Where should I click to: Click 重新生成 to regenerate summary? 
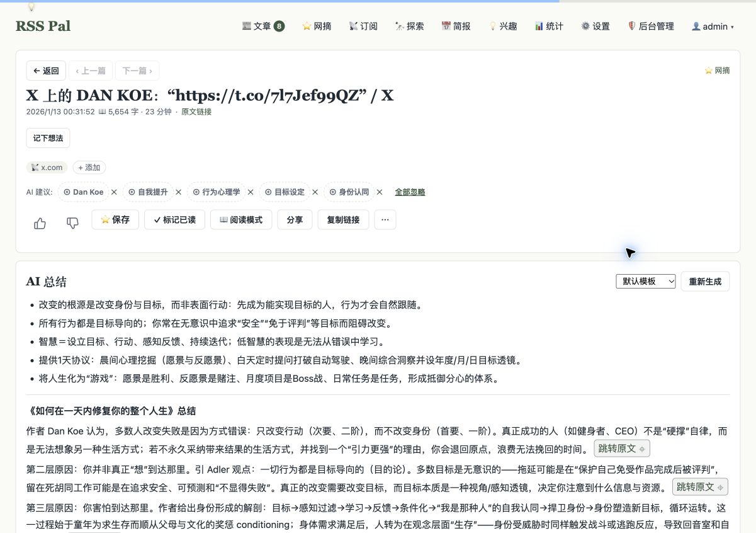coord(705,282)
